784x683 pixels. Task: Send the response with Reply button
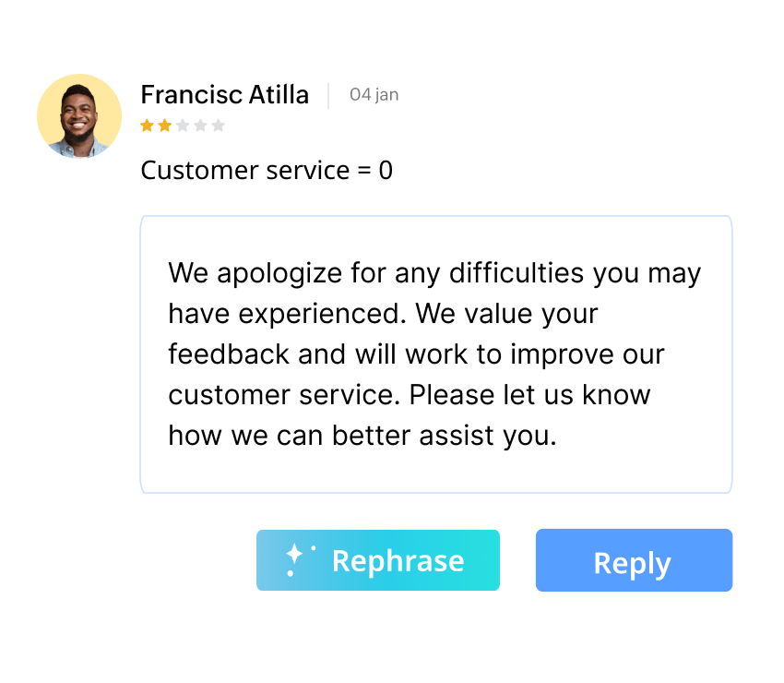point(634,560)
